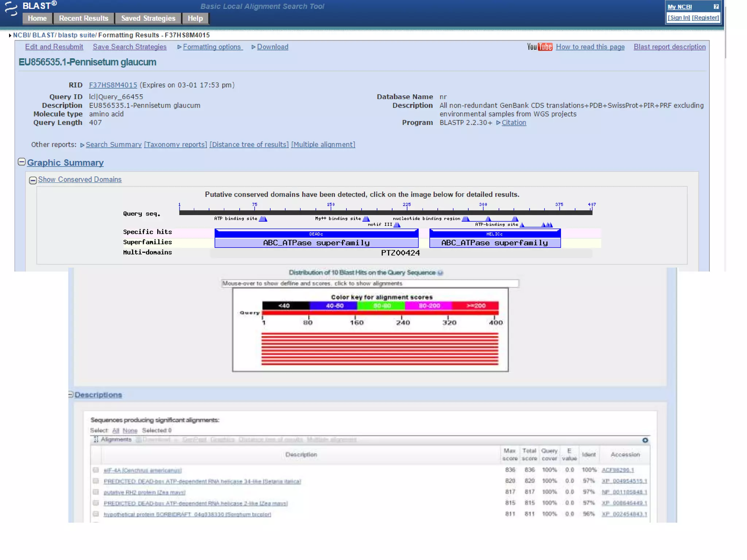
Task: Open the Saved Strategies tab
Action: [x=148, y=18]
